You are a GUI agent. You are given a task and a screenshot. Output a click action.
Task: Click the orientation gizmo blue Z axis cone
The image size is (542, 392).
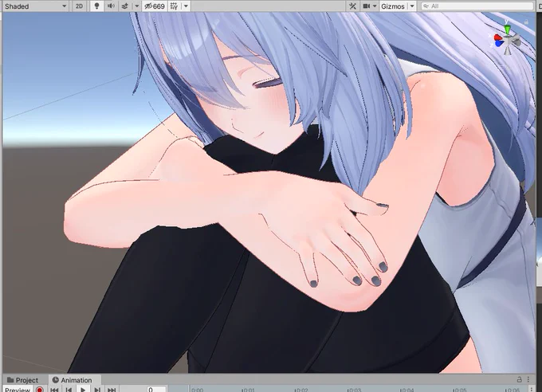(499, 43)
